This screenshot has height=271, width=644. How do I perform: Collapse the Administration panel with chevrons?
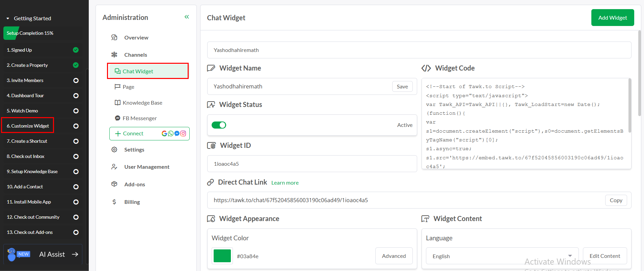point(187,17)
